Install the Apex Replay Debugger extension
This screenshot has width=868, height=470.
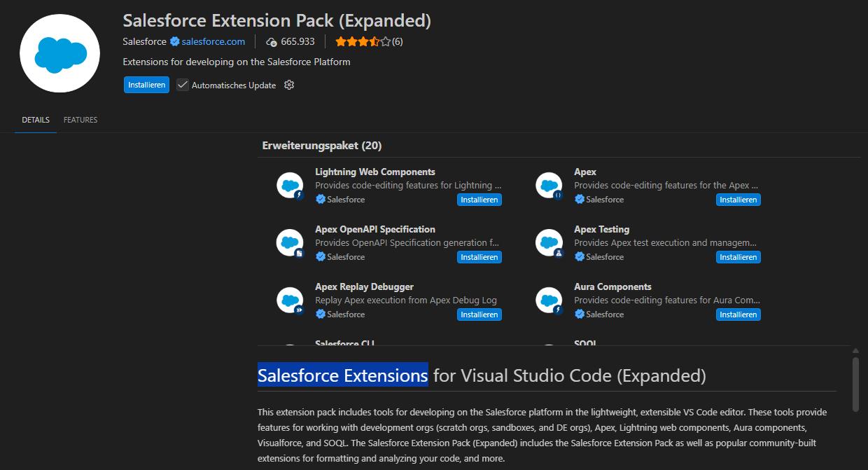click(x=479, y=315)
